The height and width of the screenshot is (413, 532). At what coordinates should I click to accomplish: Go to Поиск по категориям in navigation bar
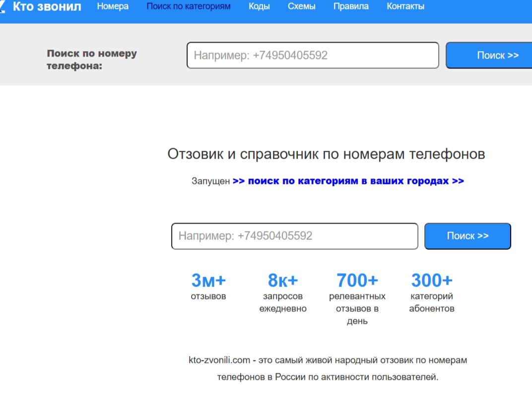pos(188,7)
